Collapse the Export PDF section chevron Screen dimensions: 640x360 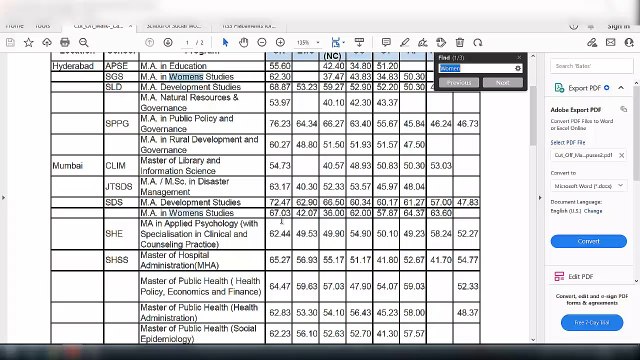(x=621, y=88)
